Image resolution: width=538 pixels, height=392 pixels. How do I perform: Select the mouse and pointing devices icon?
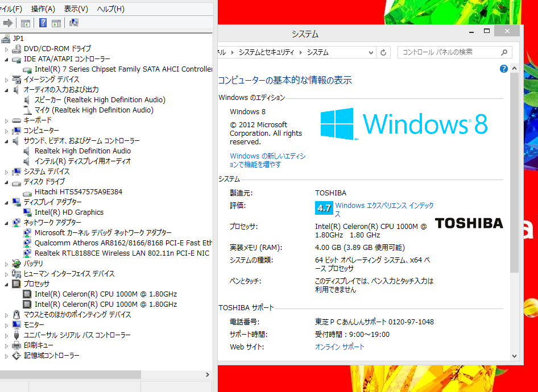16,315
